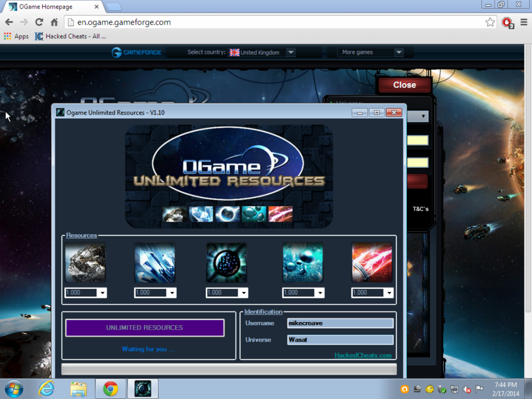Launch Internet Explorer from the taskbar
Image resolution: width=532 pixels, height=399 pixels.
(46, 388)
